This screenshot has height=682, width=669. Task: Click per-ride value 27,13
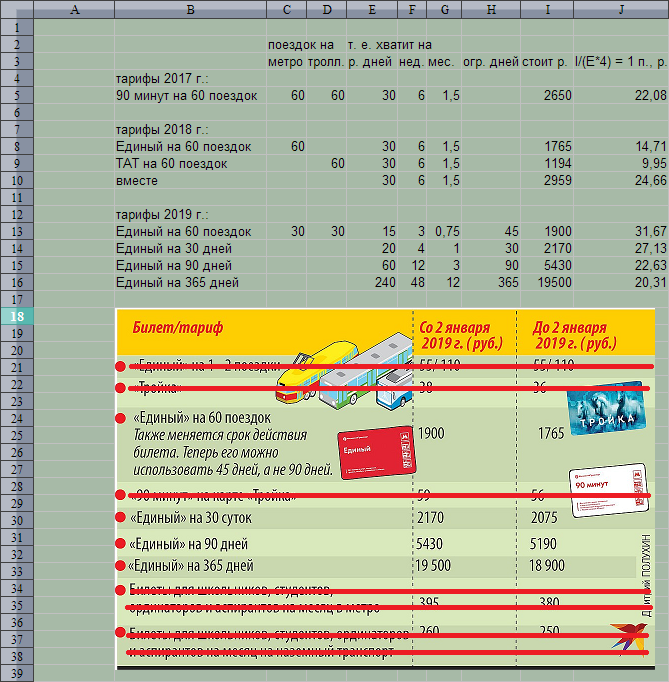(621, 248)
